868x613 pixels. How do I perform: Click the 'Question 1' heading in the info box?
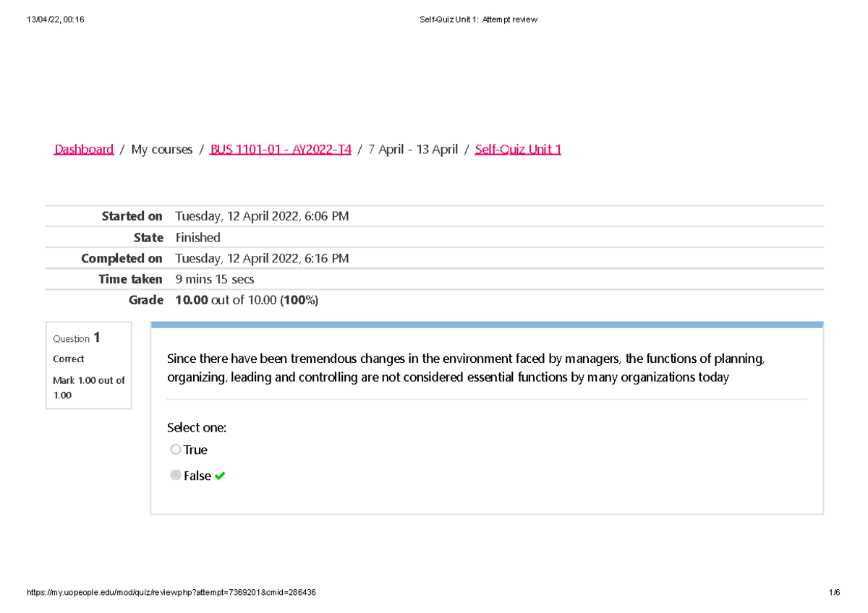click(x=77, y=338)
